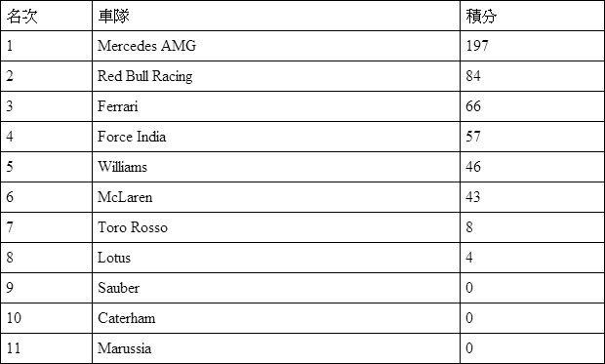Viewport: 605px width, 364px height.
Task: Click the 積分 column header
Action: click(533, 16)
